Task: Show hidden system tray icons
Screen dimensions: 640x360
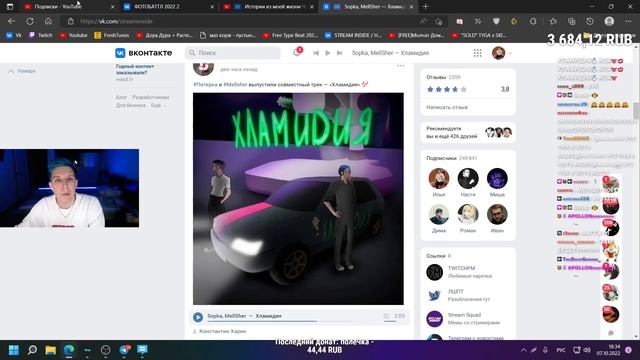Action: click(523, 350)
